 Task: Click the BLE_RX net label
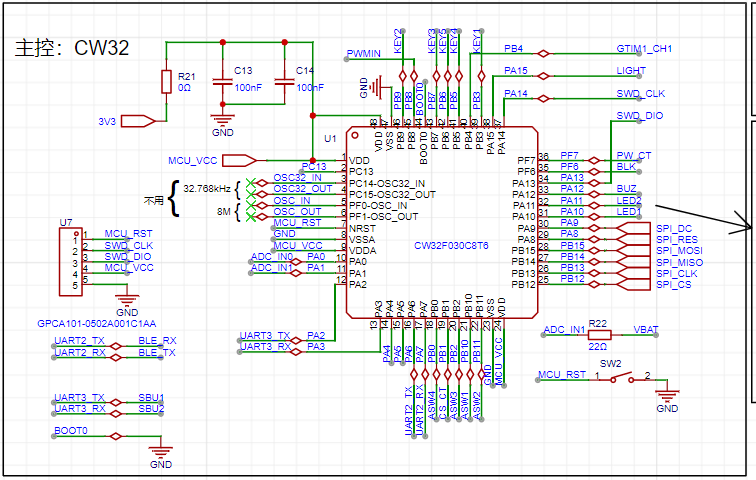(157, 341)
